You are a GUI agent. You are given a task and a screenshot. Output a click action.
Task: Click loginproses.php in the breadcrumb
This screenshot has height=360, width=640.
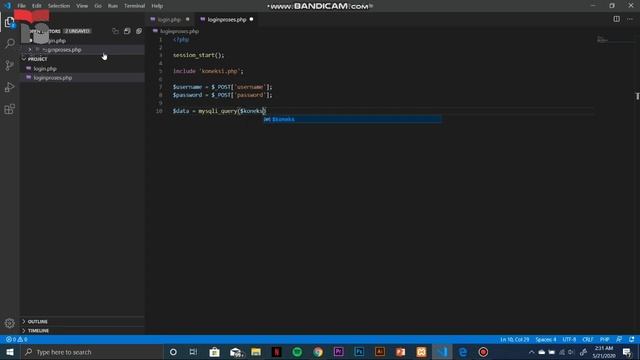coord(179,31)
